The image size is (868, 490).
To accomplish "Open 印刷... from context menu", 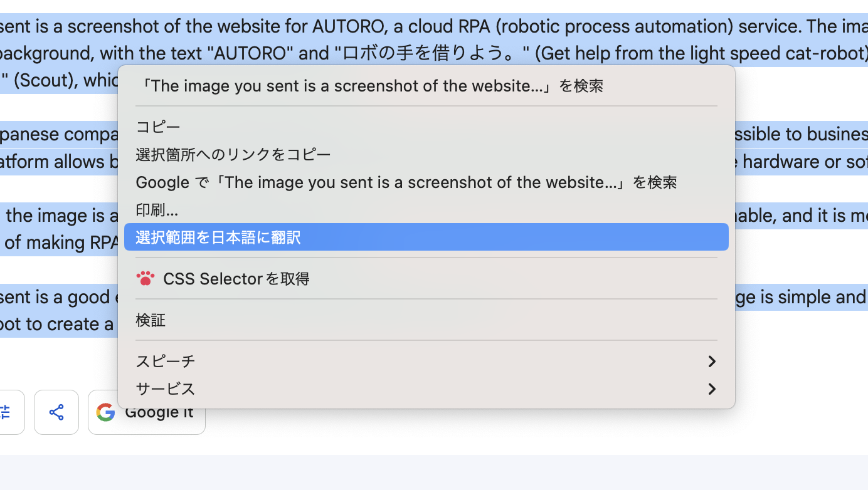I will pos(426,210).
